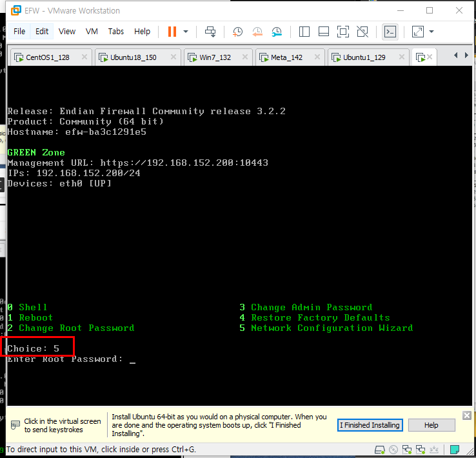The width and height of the screenshot is (476, 458).
Task: Take a snapshot of this VM
Action: pos(237,32)
